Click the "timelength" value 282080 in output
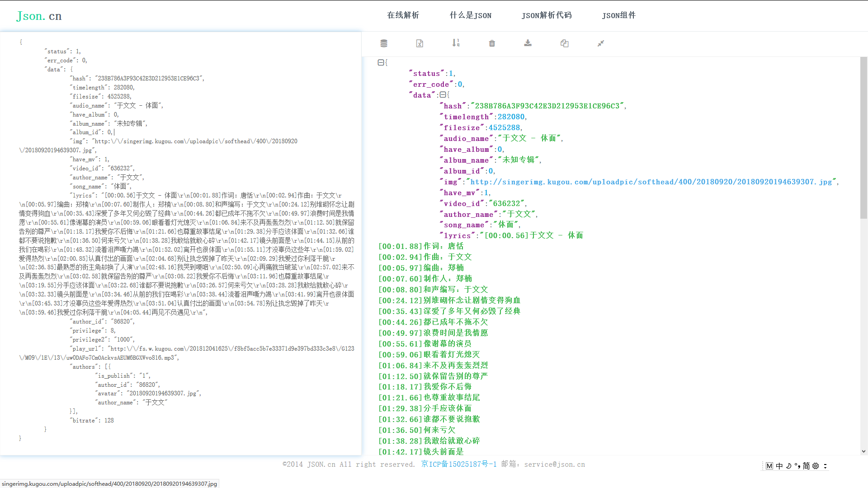Screen dimensions: 868x488 [x=511, y=117]
